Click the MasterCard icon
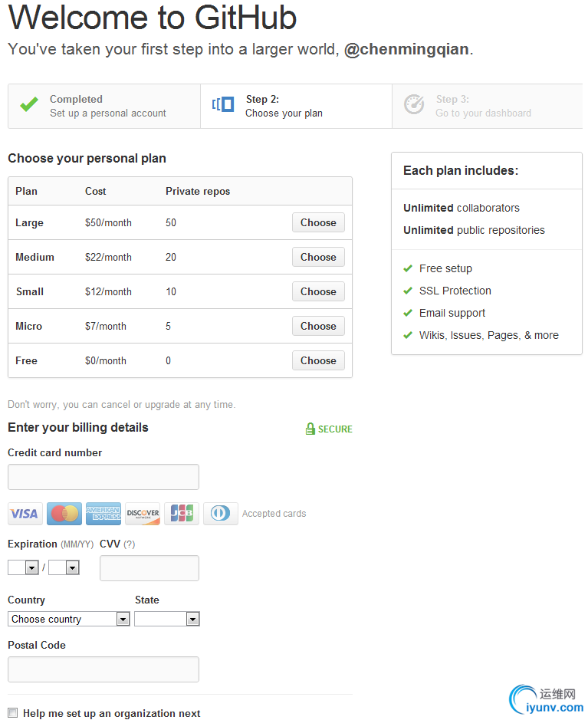Viewport: 588px width, 720px height. [x=64, y=514]
